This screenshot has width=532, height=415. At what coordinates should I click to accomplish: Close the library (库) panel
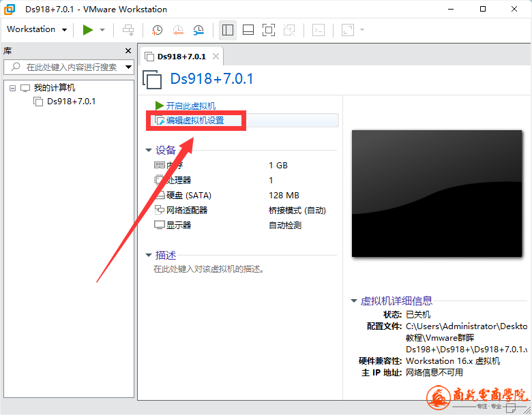128,51
